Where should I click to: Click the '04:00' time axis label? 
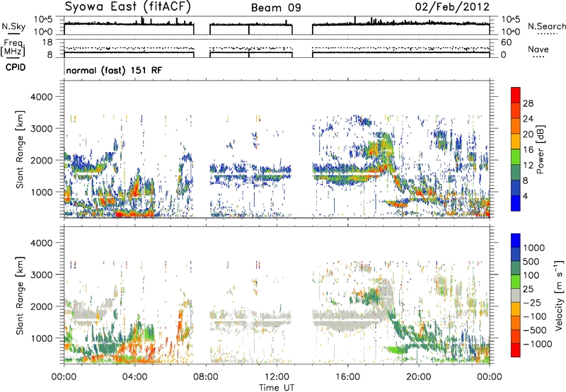coord(134,376)
